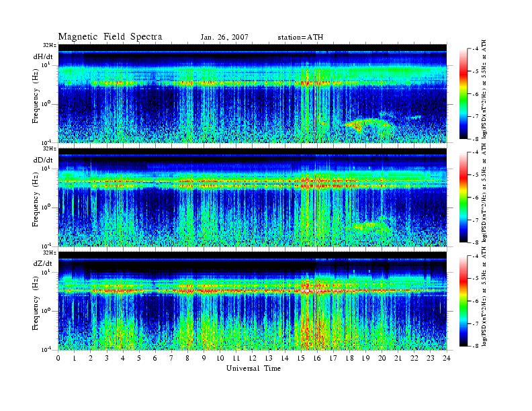Click the "Magnetic Field Spectra" title

tap(110, 37)
